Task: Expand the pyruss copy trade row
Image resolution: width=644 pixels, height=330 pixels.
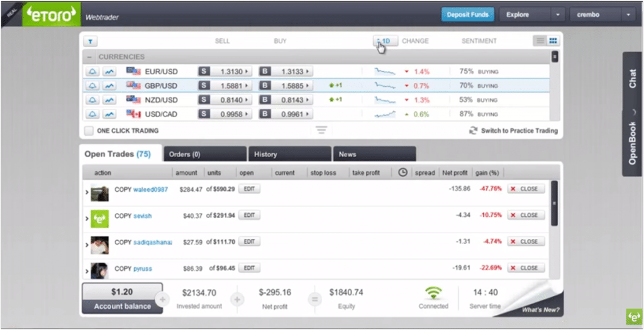Action: 87,271
